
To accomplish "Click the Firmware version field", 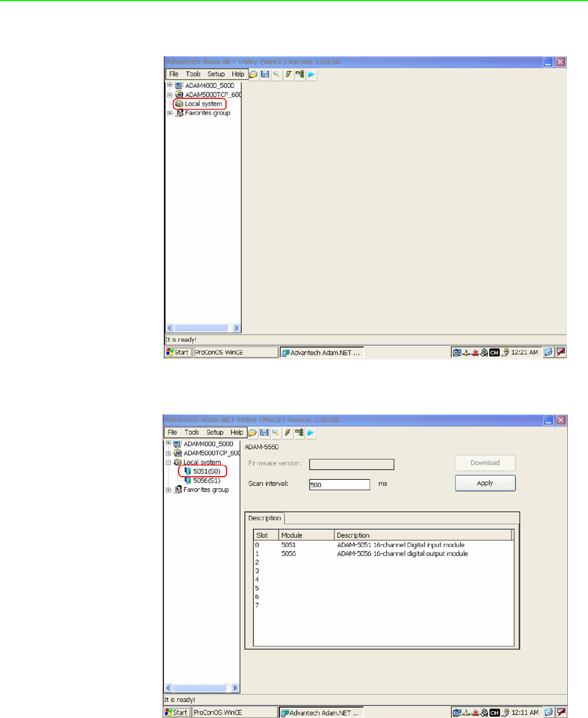I will [x=352, y=464].
